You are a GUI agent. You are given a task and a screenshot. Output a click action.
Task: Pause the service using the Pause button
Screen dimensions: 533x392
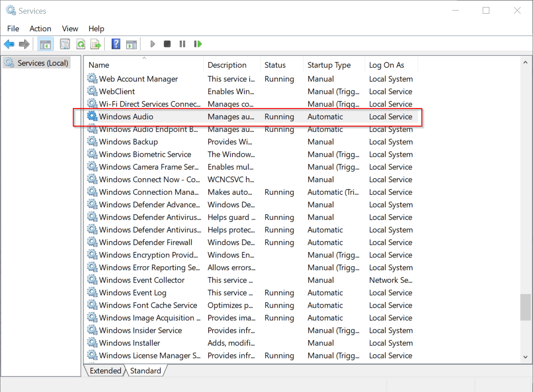tap(182, 44)
